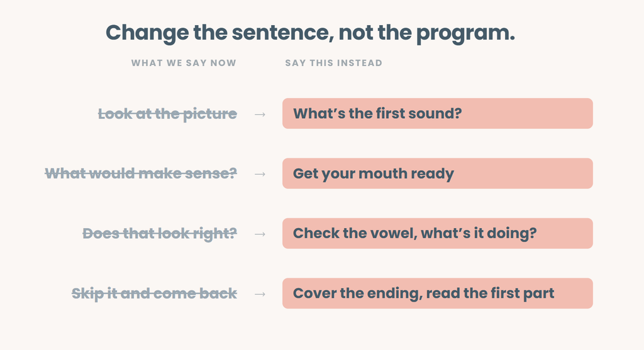Click the struck-through 'Look at the picture' text
The image size is (644, 350).
pyautogui.click(x=167, y=114)
